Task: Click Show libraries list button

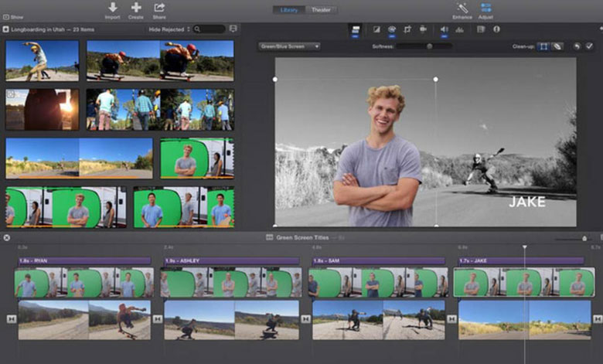Action: 13,17
